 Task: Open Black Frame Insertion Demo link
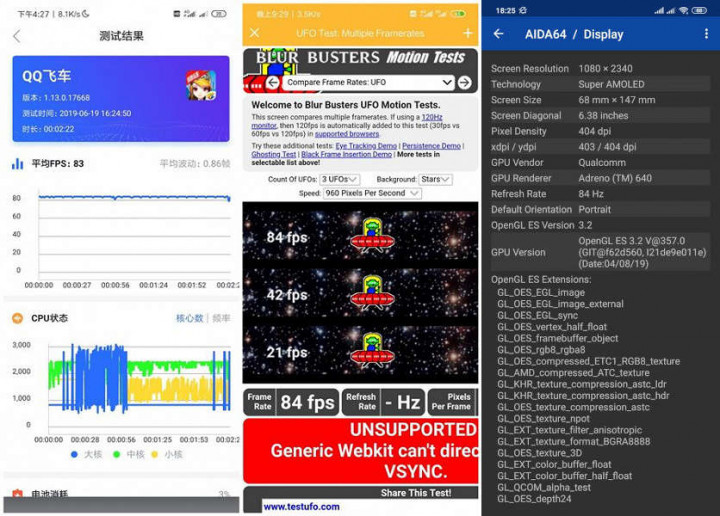[x=347, y=154]
